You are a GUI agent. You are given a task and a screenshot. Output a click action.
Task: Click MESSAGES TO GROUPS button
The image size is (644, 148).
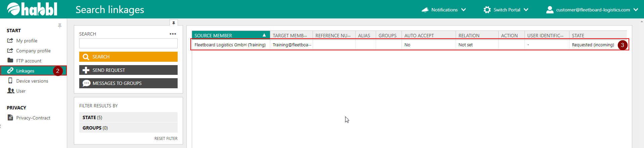128,83
